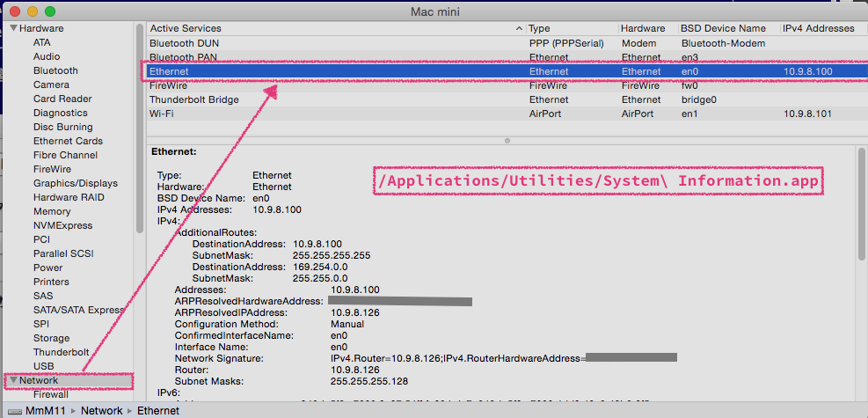Sort by Hardware column header
This screenshot has height=418, width=868.
643,28
